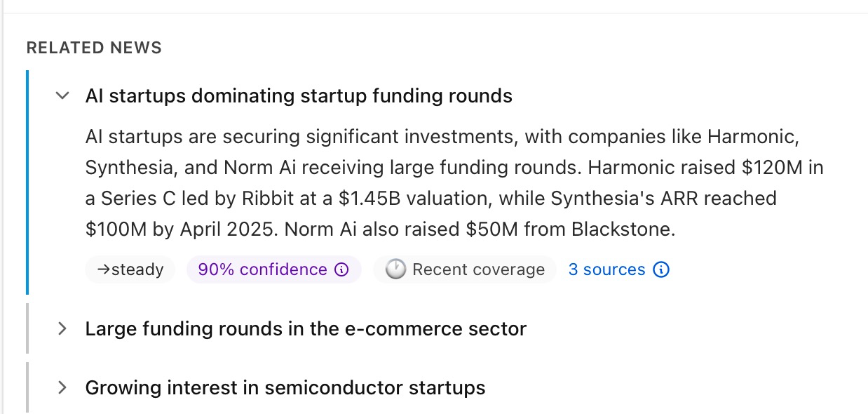Click the RELATED NEWS section heading
This screenshot has width=868, height=414.
coord(94,48)
